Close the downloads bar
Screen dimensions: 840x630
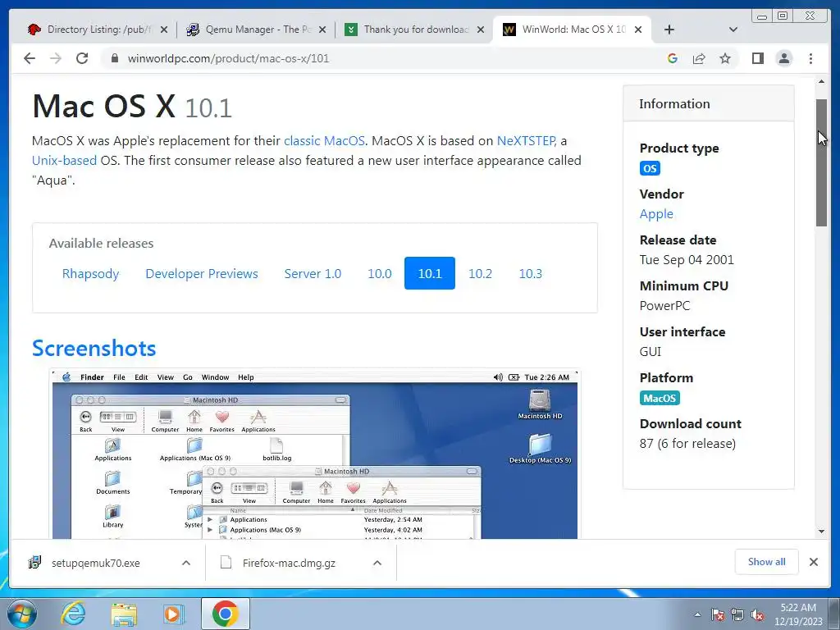pos(813,562)
